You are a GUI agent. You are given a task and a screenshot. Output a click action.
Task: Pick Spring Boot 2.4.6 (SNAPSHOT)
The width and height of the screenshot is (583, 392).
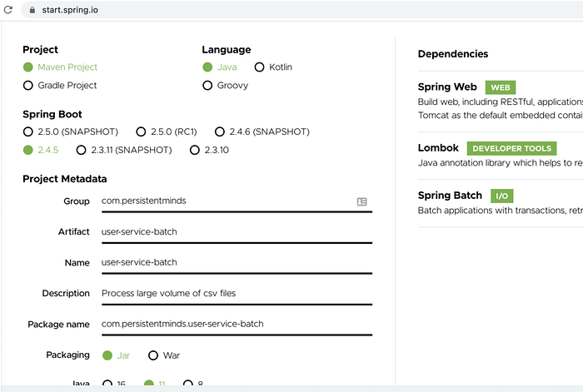[220, 131]
